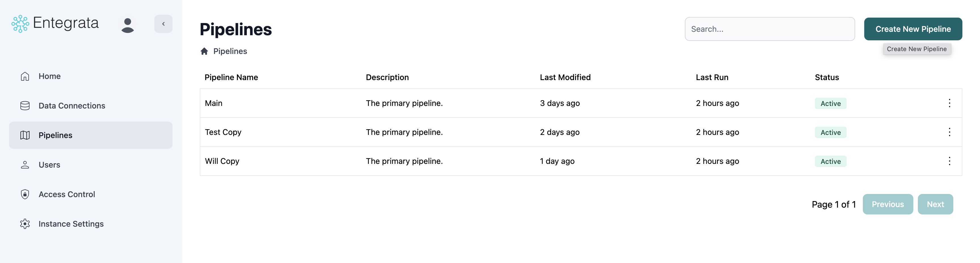Viewport: 980px width, 263px height.
Task: Select the Home icon in the sidebar
Action: pos(25,76)
